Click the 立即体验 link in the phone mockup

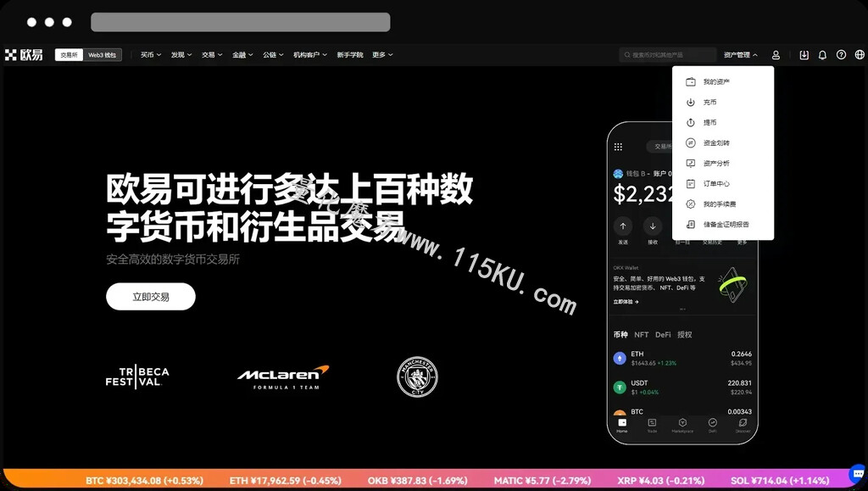point(626,302)
